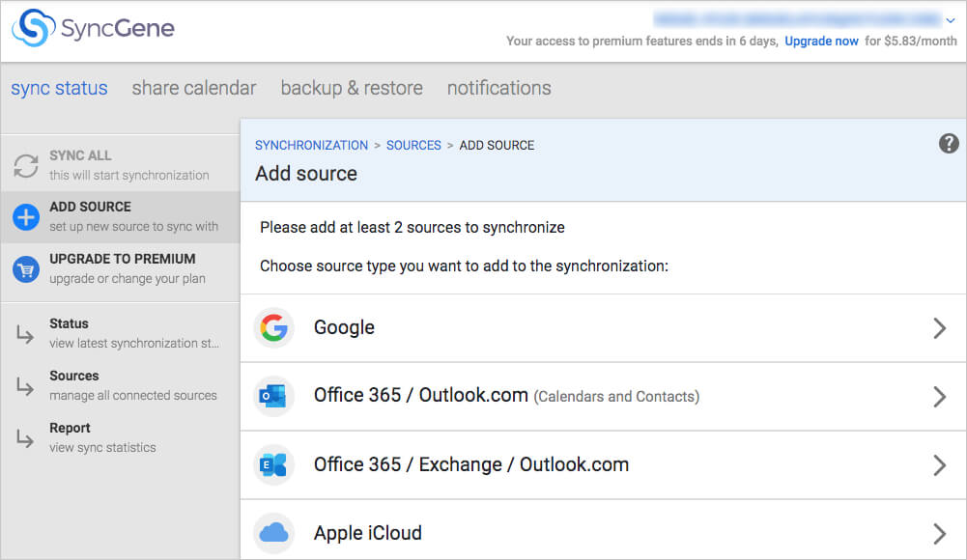Screen dimensions: 967x560
Task: Click the Google logo icon
Action: (273, 327)
